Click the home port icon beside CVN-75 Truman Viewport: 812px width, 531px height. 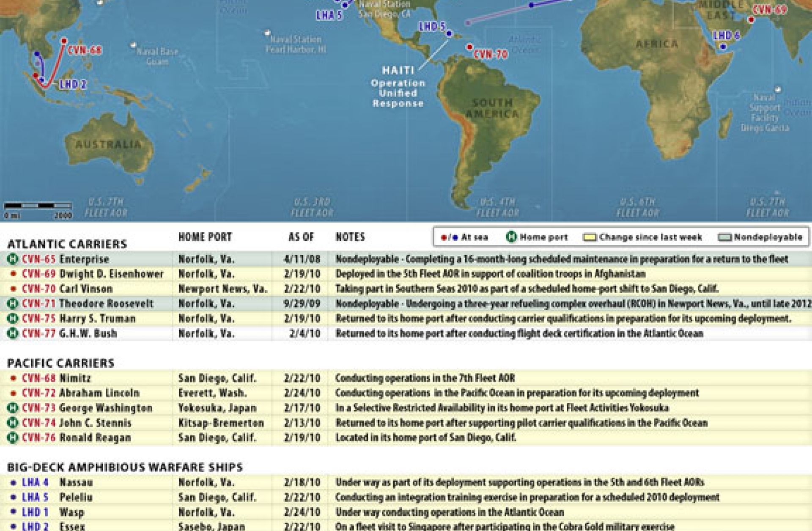(13, 319)
